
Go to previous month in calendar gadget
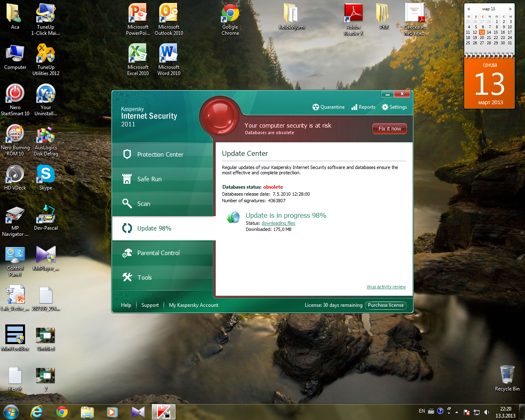point(468,9)
